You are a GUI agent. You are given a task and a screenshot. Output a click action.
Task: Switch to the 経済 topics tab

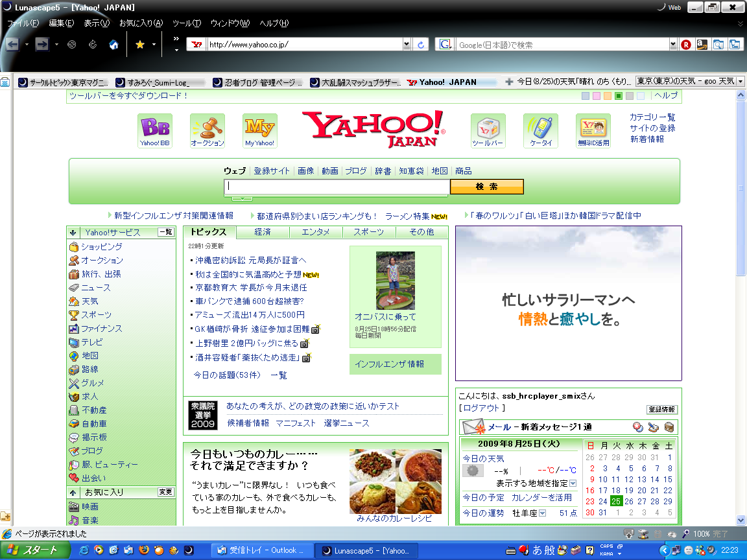tap(263, 232)
